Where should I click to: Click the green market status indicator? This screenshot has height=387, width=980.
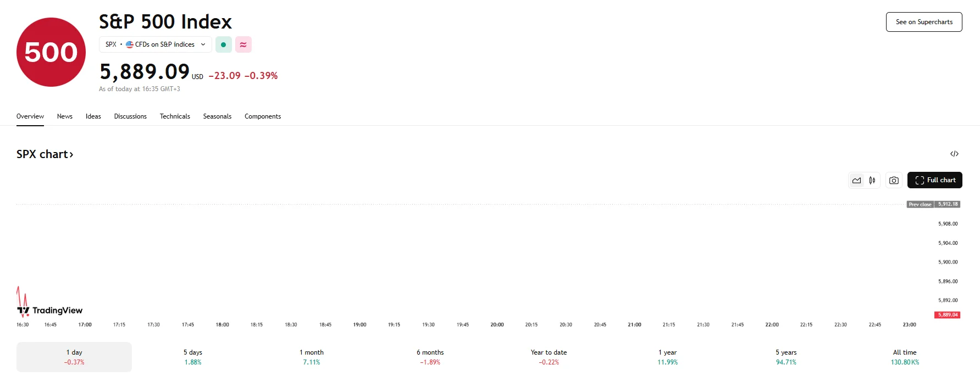point(223,44)
